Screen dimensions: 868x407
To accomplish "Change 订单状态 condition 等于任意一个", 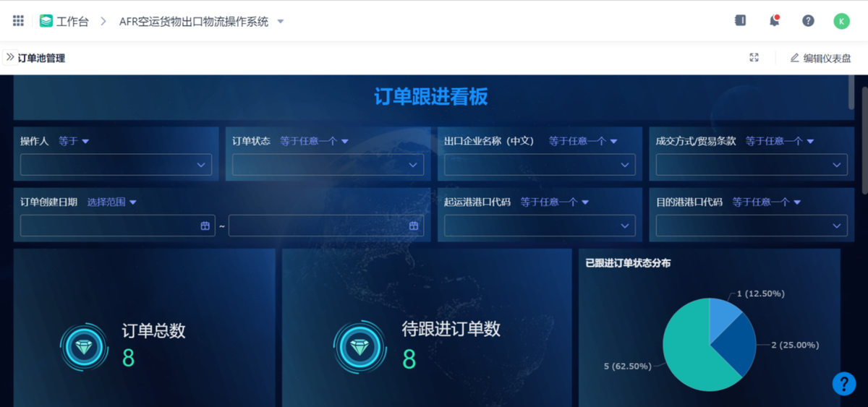I will (x=315, y=141).
